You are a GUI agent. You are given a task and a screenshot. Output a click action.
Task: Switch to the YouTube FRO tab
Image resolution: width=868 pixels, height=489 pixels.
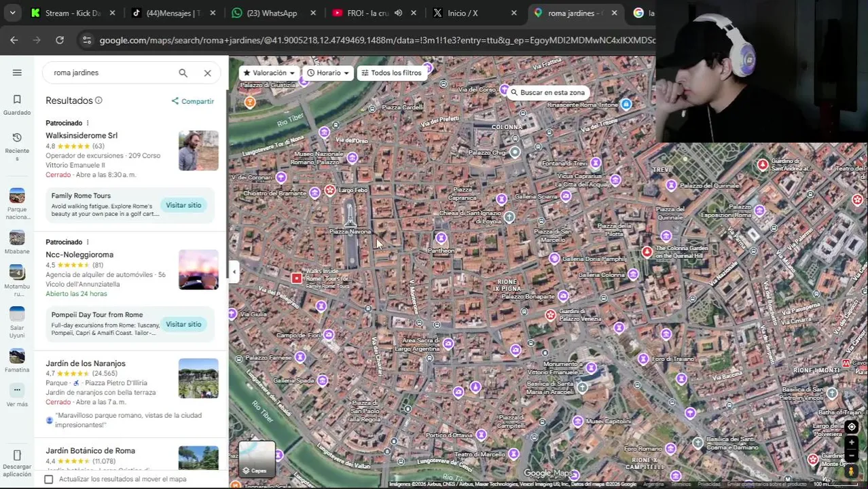(365, 13)
